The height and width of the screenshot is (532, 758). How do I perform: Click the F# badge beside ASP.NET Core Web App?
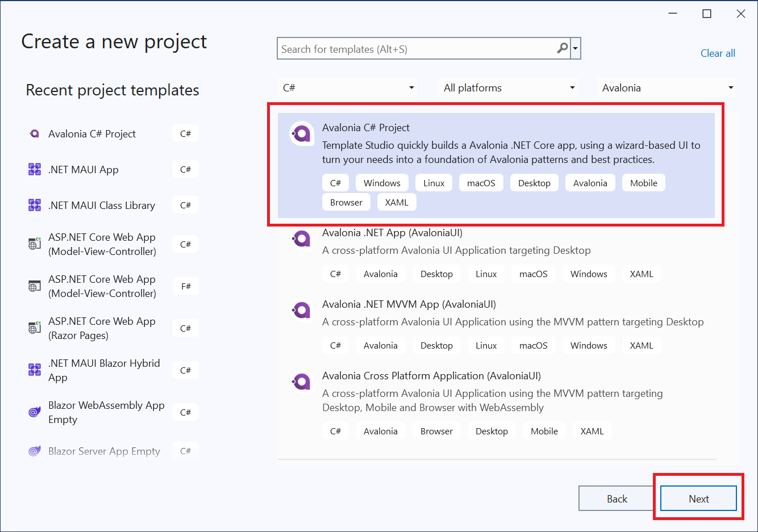click(186, 286)
